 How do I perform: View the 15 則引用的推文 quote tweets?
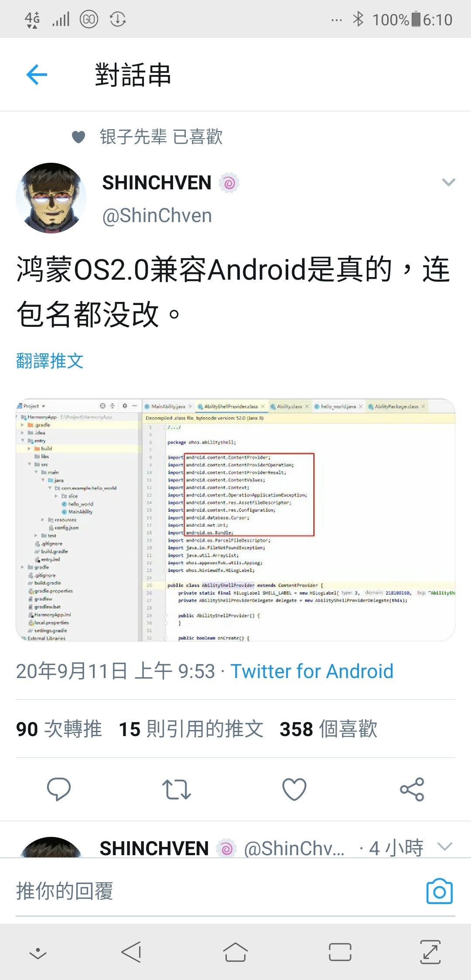tap(191, 729)
